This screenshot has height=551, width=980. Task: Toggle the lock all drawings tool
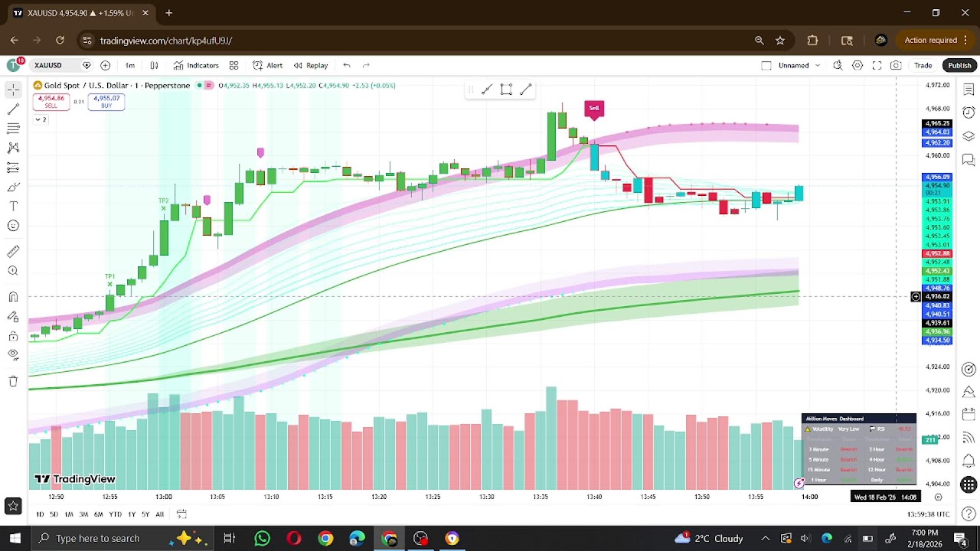(x=13, y=336)
